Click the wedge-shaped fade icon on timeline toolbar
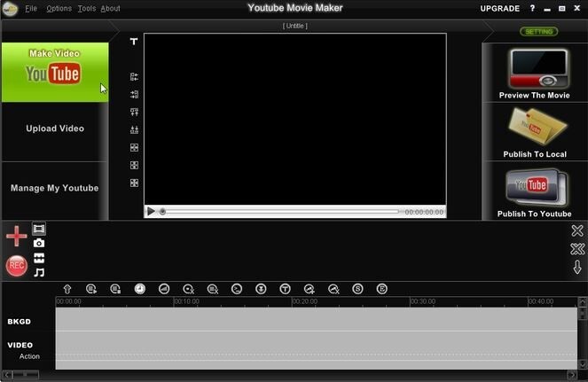This screenshot has width=588, height=382. point(164,289)
